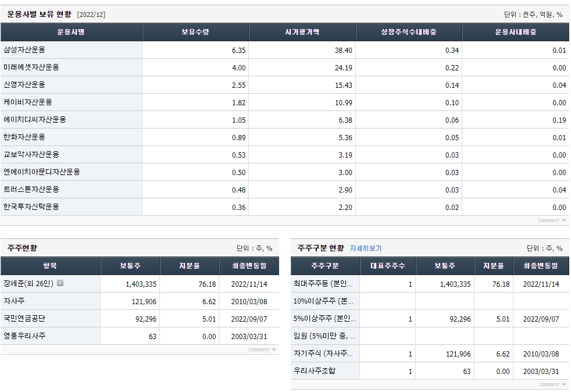Select the 자사주 row label
571x392 pixels.
coord(14,301)
